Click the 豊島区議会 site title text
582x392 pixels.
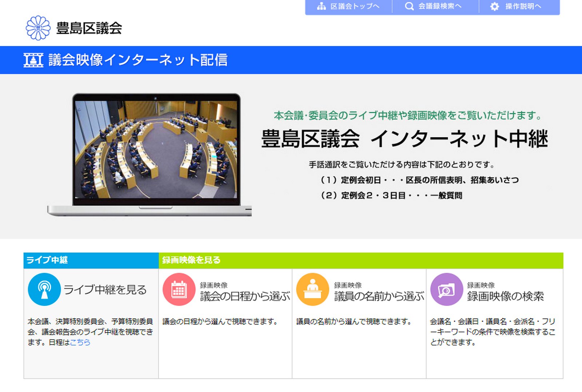pyautogui.click(x=89, y=28)
